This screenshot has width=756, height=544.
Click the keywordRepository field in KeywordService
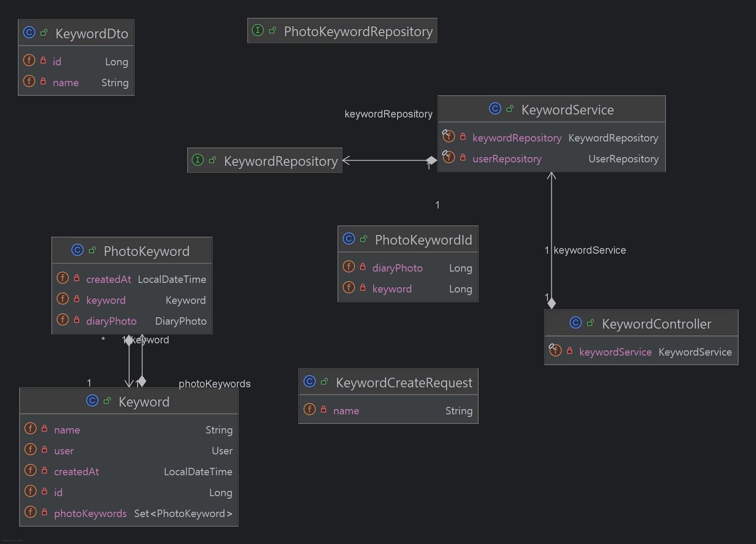point(516,138)
